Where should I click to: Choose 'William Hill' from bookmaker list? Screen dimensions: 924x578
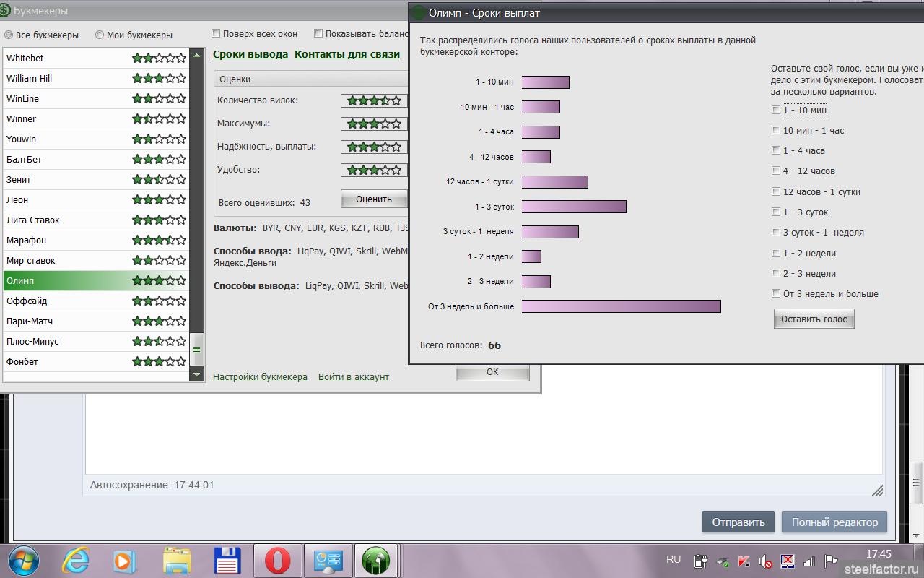(x=30, y=78)
